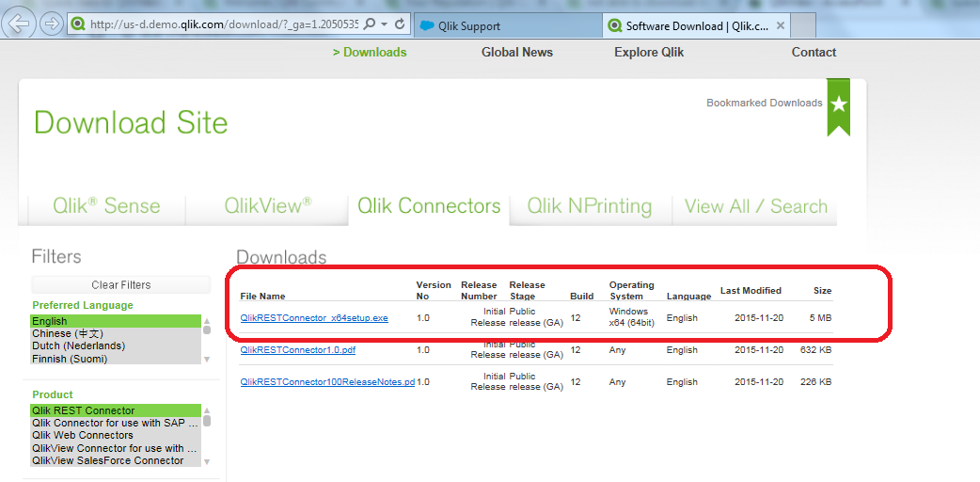Click the Release Stage column header
Screen dimensions: 980x482
[528, 291]
